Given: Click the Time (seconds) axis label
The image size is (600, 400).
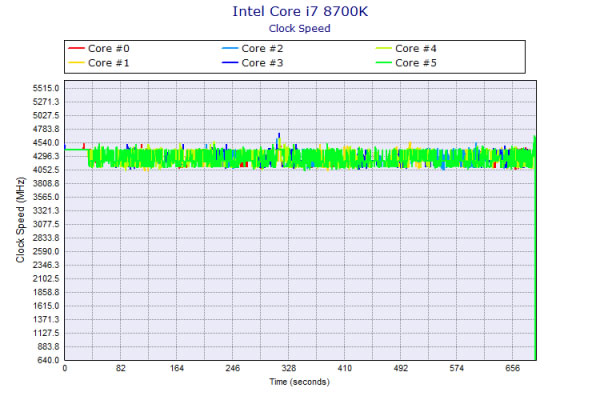Looking at the screenshot, I should coord(300,382).
